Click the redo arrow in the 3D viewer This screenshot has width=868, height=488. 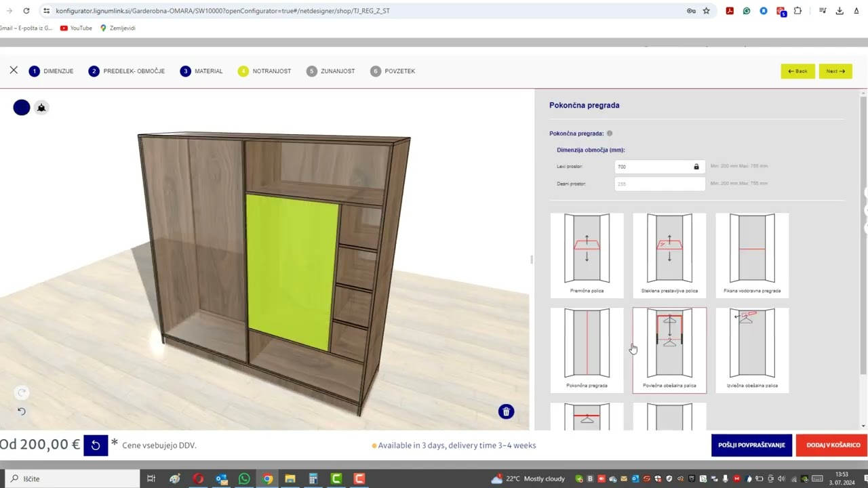[x=22, y=392]
